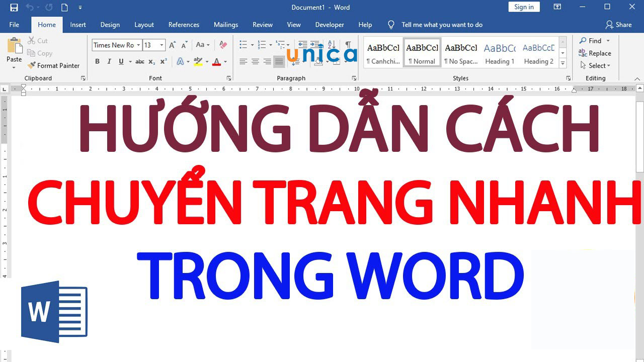Toggle Show/Hide paragraph marks (¶)
Screen dimensions: 644x362
(348, 45)
